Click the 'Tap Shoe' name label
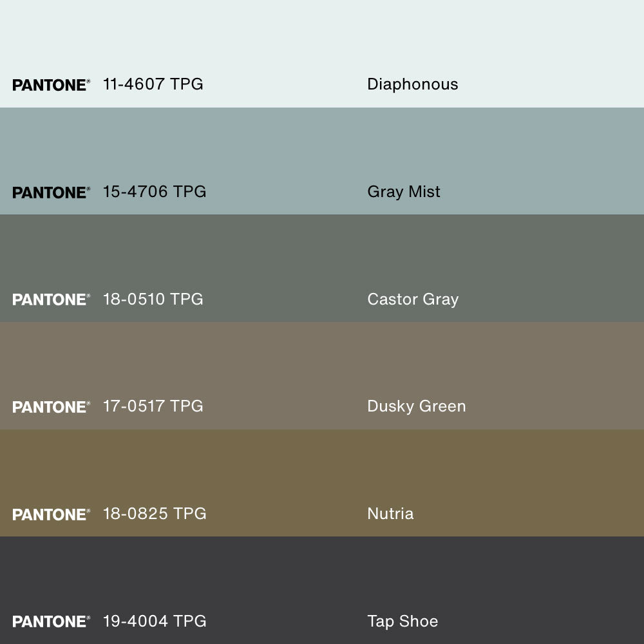 [402, 621]
